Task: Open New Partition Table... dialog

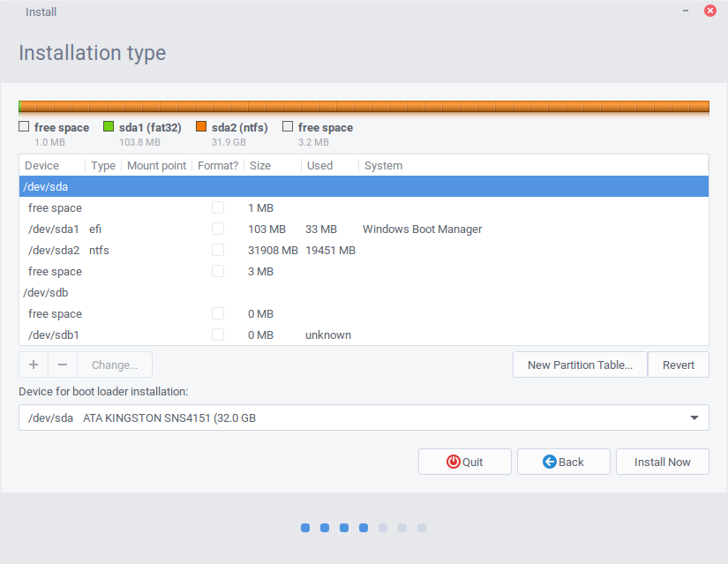Action: click(580, 365)
